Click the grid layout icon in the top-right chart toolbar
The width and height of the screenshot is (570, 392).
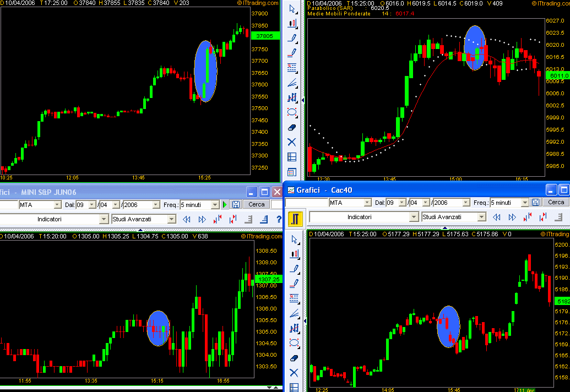pyautogui.click(x=292, y=157)
